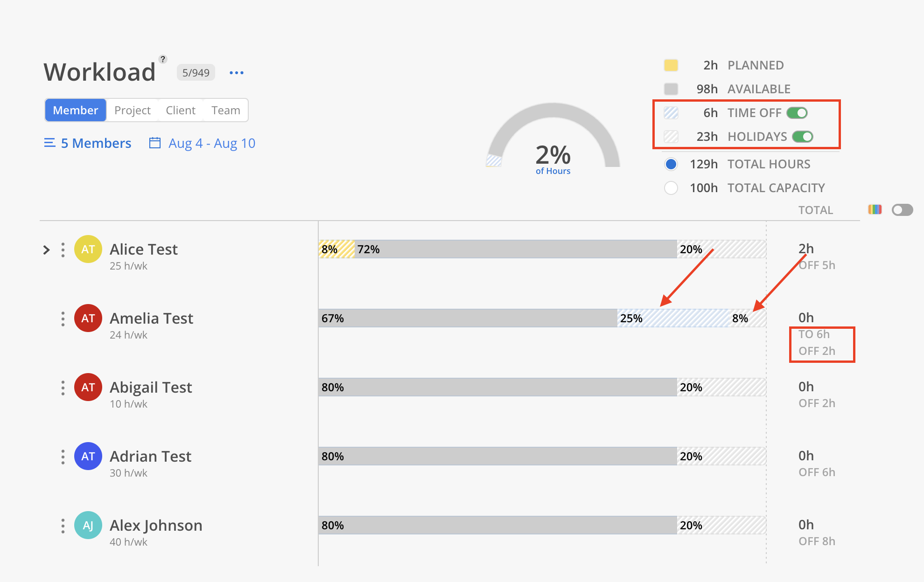Click Adrian's 20% holiday bar segment
This screenshot has height=582, width=924.
coord(721,456)
